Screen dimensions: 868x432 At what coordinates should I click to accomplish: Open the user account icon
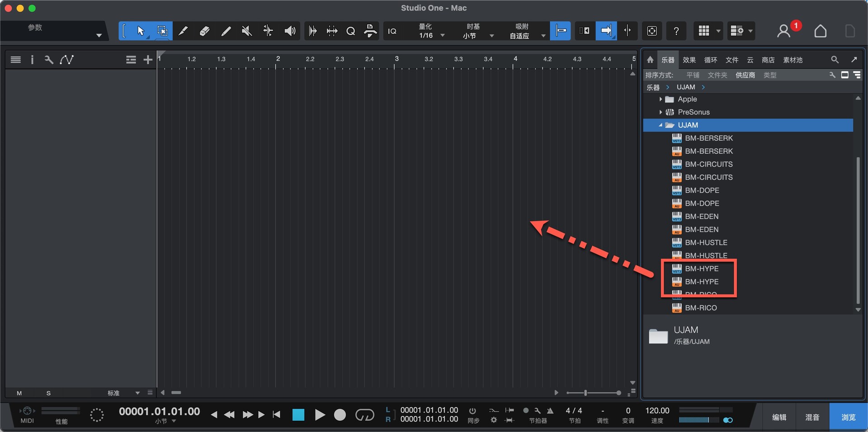[x=783, y=31]
